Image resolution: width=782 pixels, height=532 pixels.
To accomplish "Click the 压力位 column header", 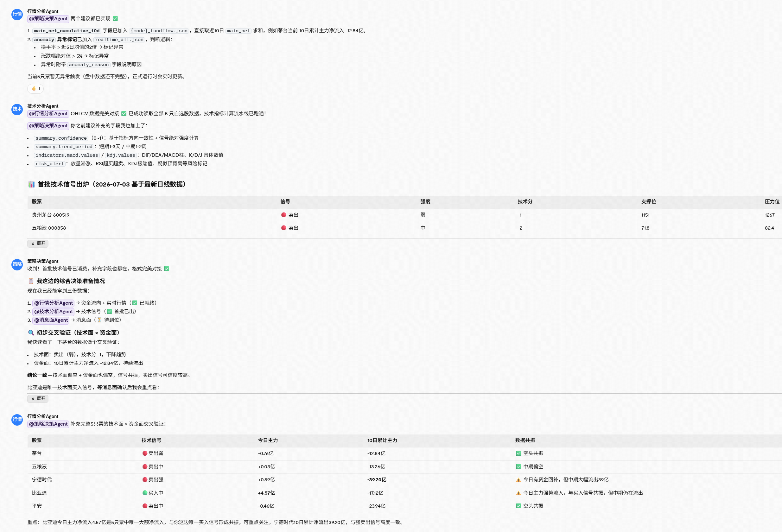I will click(772, 202).
